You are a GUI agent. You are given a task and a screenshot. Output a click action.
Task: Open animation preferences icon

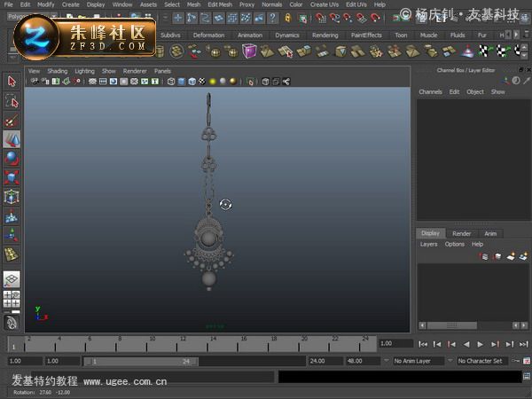(x=527, y=361)
